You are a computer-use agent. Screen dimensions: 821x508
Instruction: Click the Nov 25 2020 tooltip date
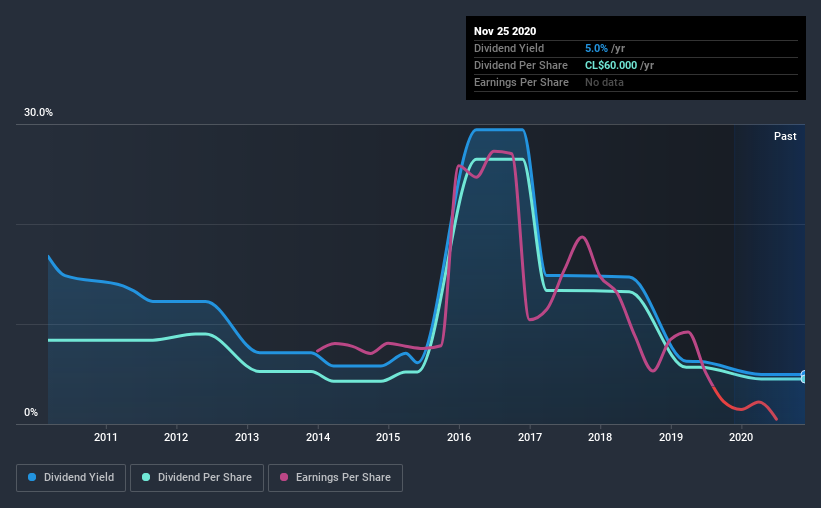(505, 31)
